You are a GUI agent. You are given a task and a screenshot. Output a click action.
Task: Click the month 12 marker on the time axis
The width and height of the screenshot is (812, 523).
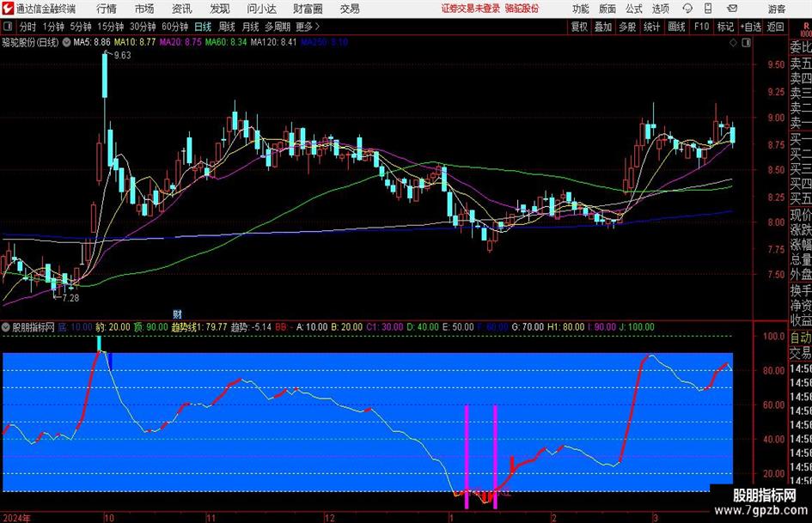[x=329, y=518]
